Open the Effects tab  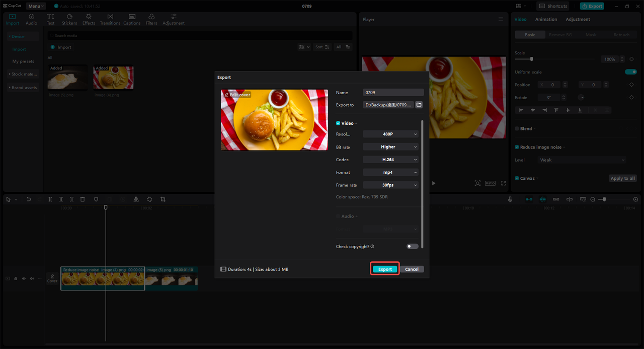pos(89,20)
